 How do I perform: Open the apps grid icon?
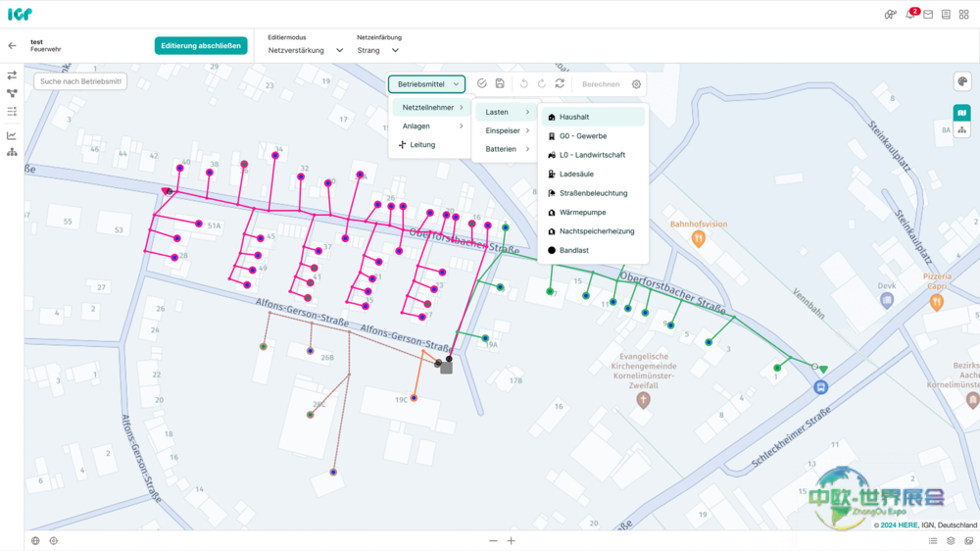click(x=963, y=15)
